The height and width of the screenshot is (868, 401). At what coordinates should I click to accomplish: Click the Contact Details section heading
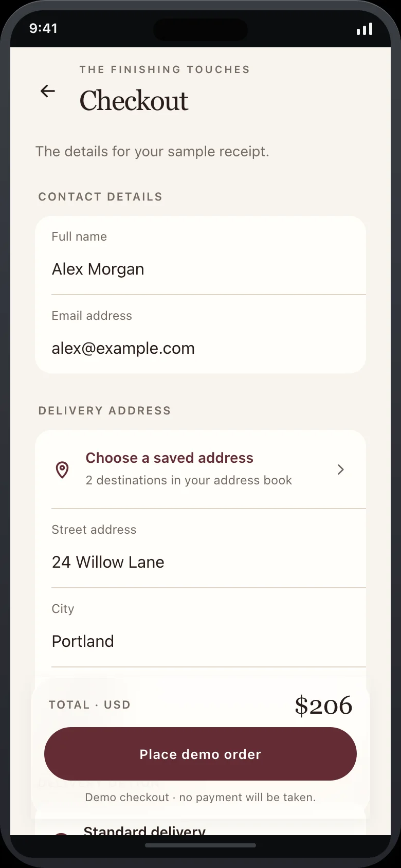pyautogui.click(x=100, y=196)
